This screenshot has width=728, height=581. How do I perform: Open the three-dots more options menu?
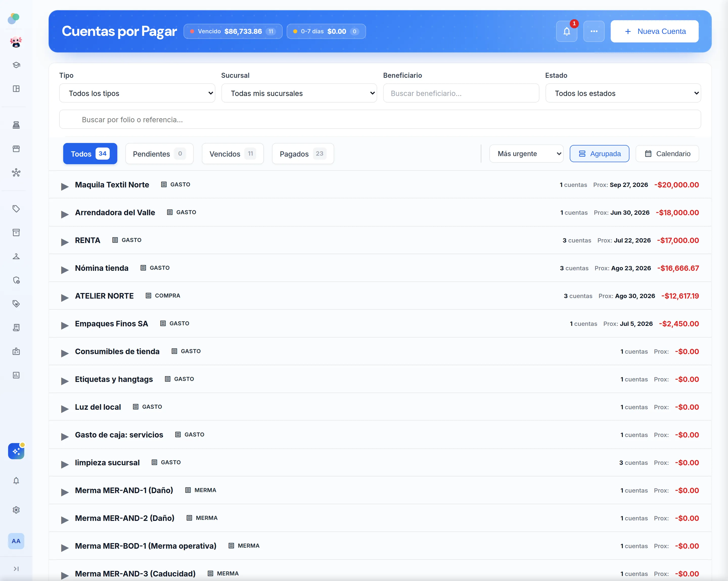tap(594, 31)
